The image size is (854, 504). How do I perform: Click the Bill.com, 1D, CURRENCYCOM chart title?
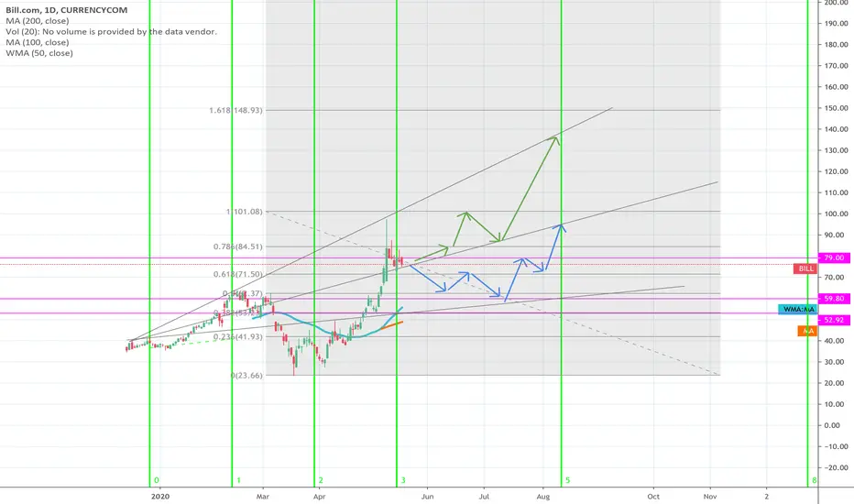(x=67, y=10)
